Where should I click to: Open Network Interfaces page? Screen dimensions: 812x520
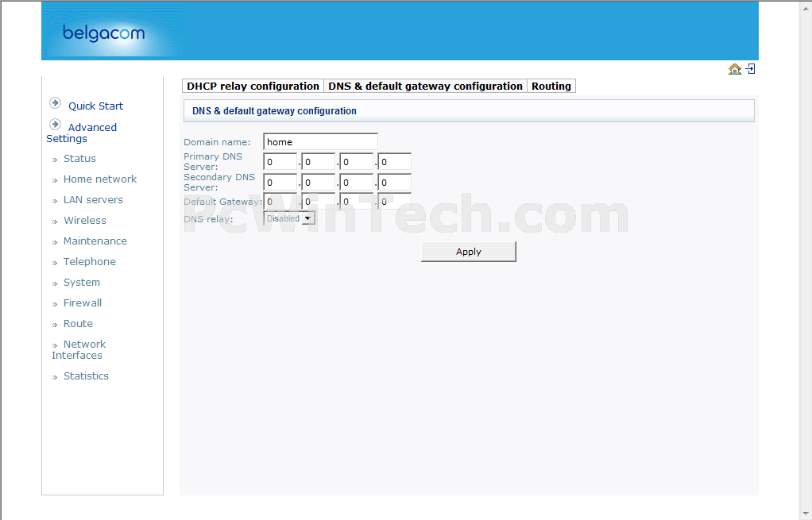coord(79,350)
